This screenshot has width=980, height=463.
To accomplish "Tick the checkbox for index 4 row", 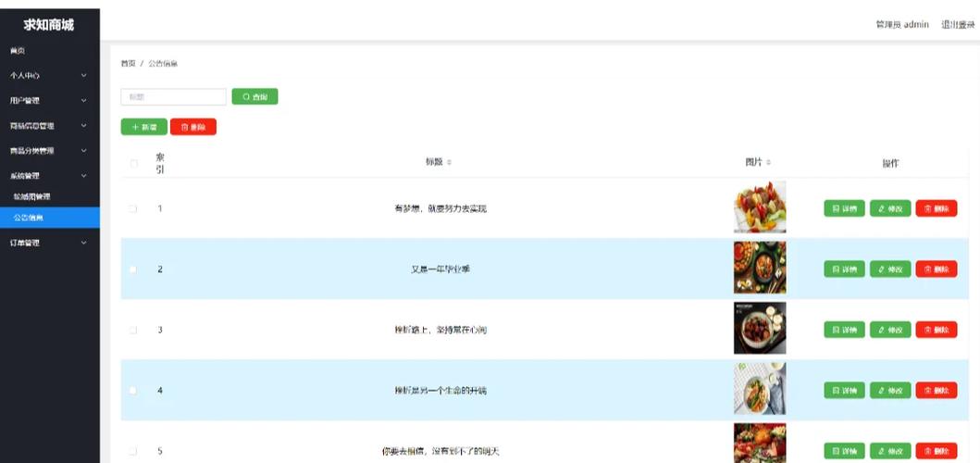I will click(x=133, y=391).
